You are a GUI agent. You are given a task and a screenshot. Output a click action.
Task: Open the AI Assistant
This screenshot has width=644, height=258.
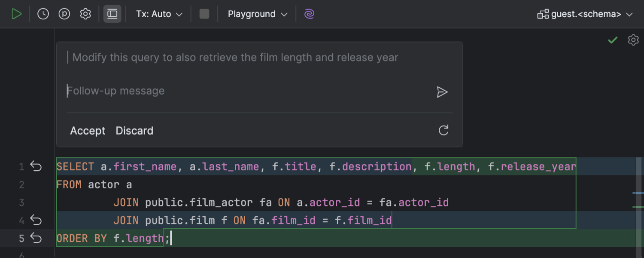tap(309, 14)
